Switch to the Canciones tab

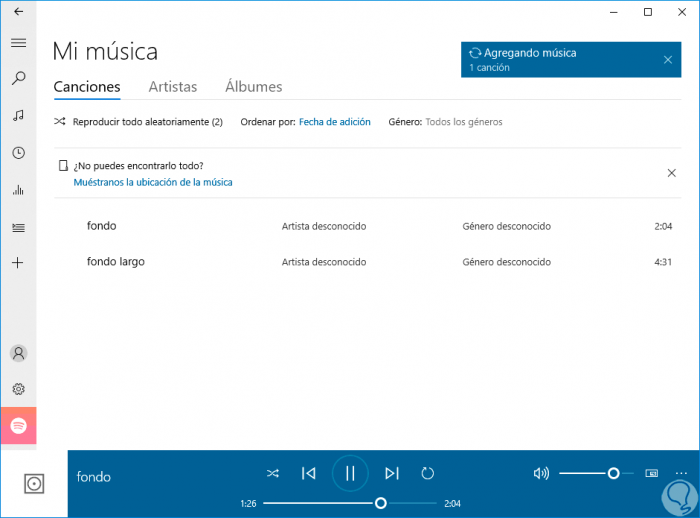click(87, 87)
